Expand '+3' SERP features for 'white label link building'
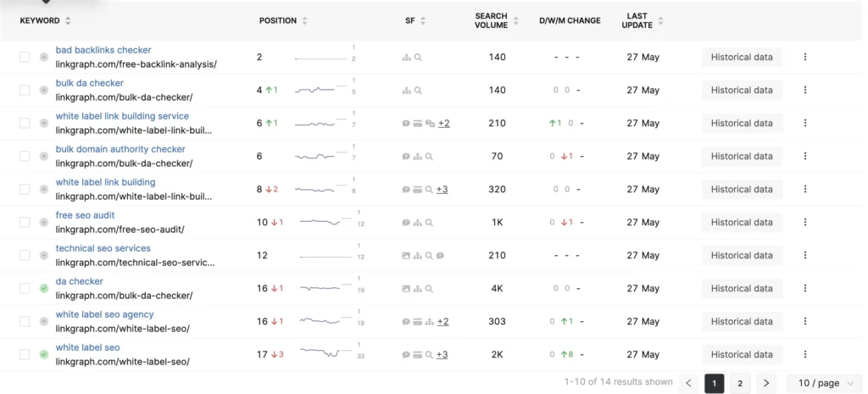 point(442,190)
